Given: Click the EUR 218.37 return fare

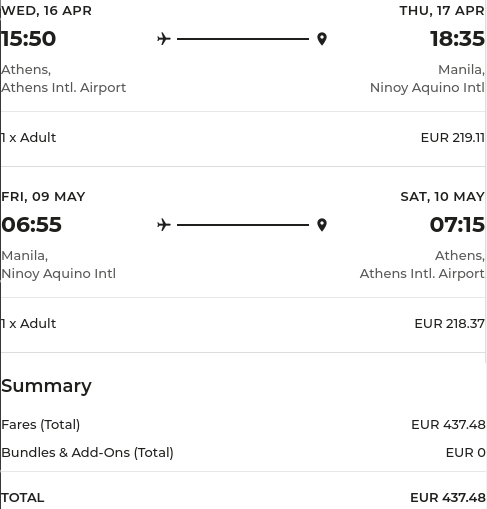Looking at the screenshot, I should click(x=449, y=324).
